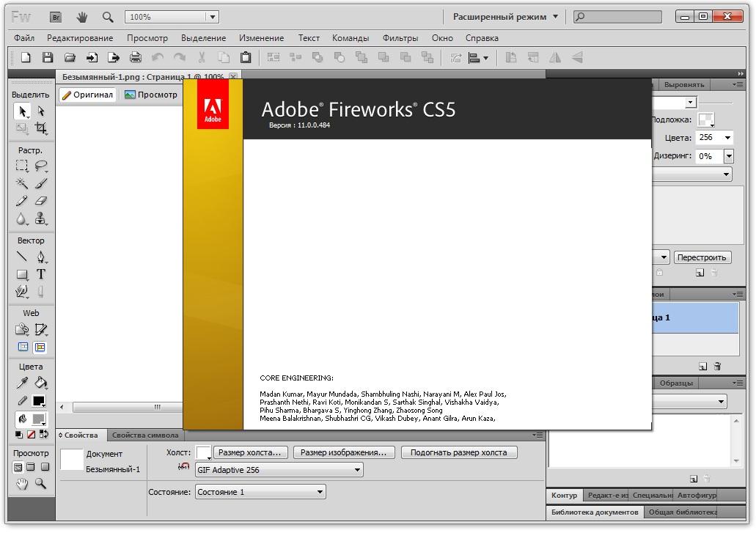Hide slices and hotspots
756x533 pixels.
pos(23,347)
